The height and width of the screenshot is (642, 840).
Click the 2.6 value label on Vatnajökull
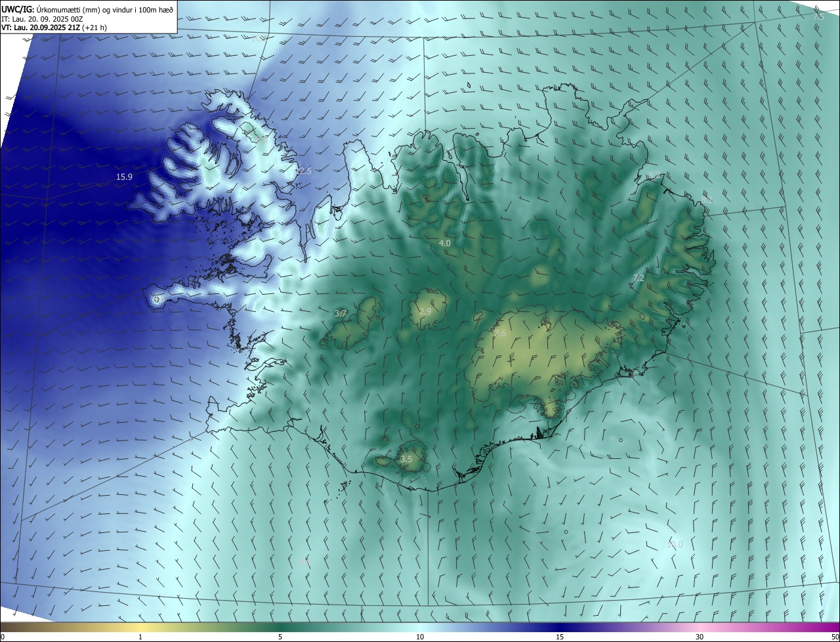[500, 333]
